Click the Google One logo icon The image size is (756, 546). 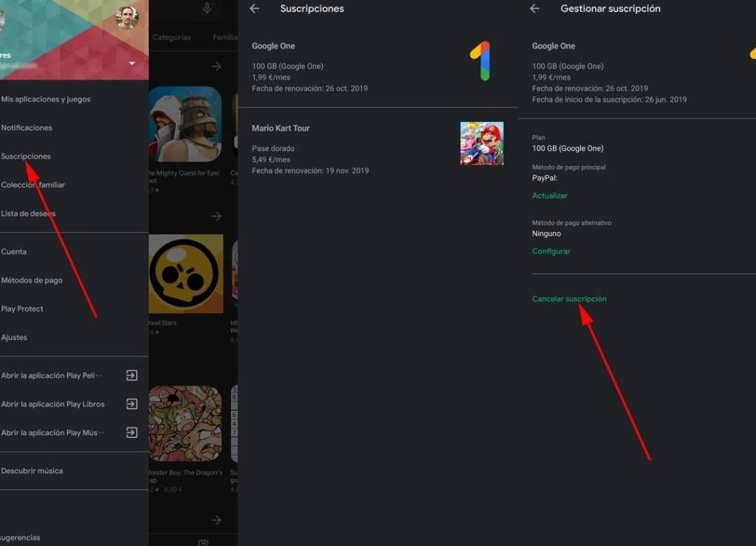480,61
